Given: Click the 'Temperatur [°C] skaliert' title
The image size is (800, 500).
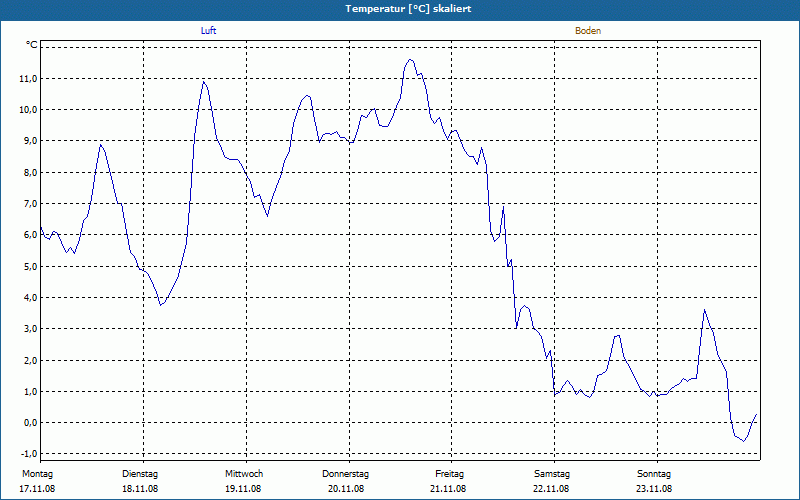Looking at the screenshot, I should point(408,9).
